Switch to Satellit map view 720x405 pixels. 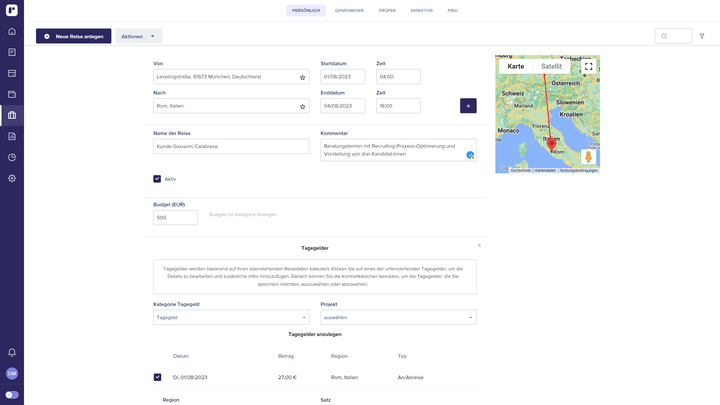pyautogui.click(x=551, y=66)
